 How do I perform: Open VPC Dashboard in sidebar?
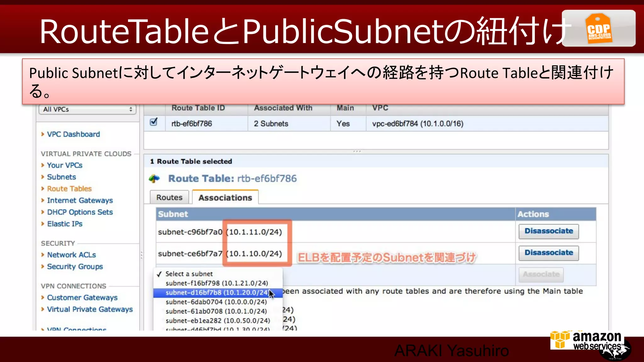tap(73, 134)
